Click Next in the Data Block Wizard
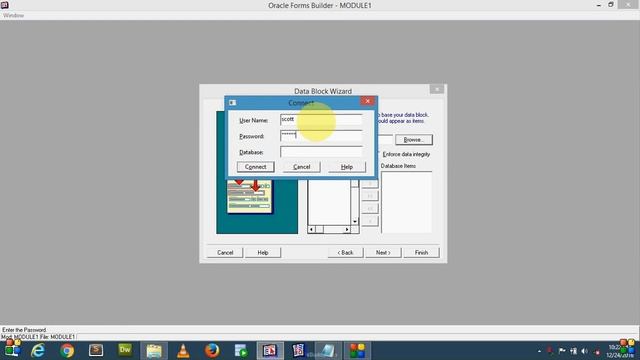Image resolution: width=640 pixels, height=360 pixels. click(x=383, y=253)
